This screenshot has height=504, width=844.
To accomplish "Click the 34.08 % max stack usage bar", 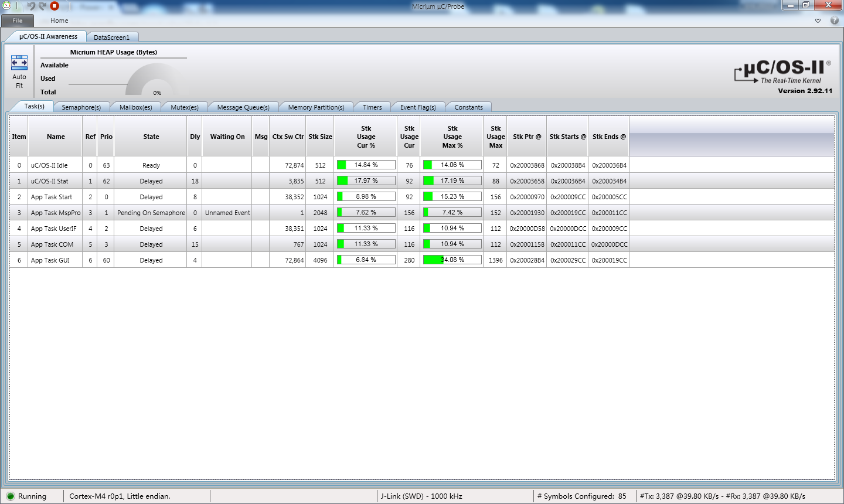I will [x=452, y=260].
